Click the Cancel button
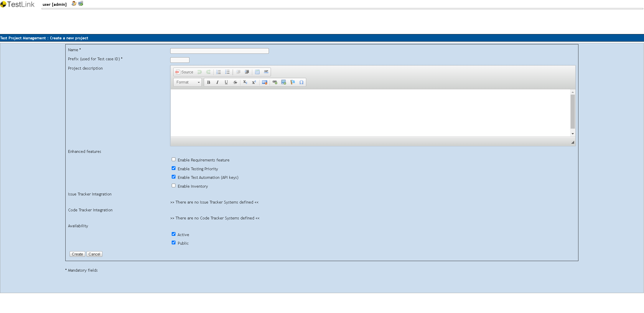Screen dimensions: 644x313 pyautogui.click(x=94, y=254)
